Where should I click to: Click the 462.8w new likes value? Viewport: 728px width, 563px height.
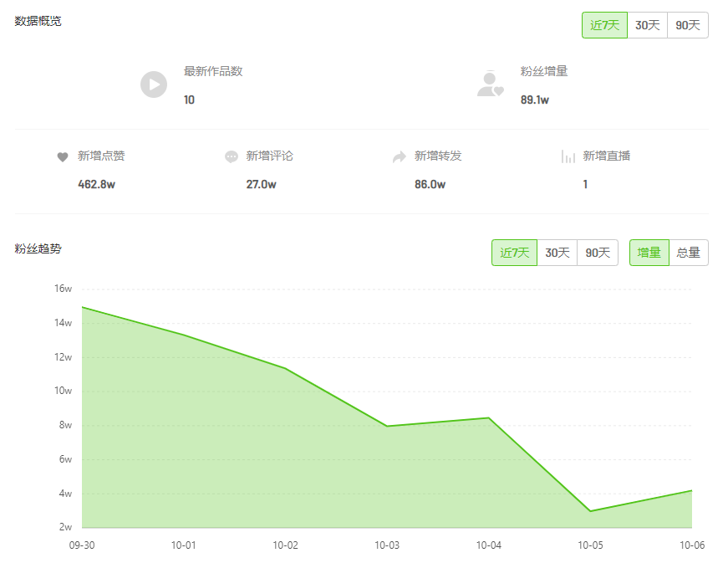point(96,184)
